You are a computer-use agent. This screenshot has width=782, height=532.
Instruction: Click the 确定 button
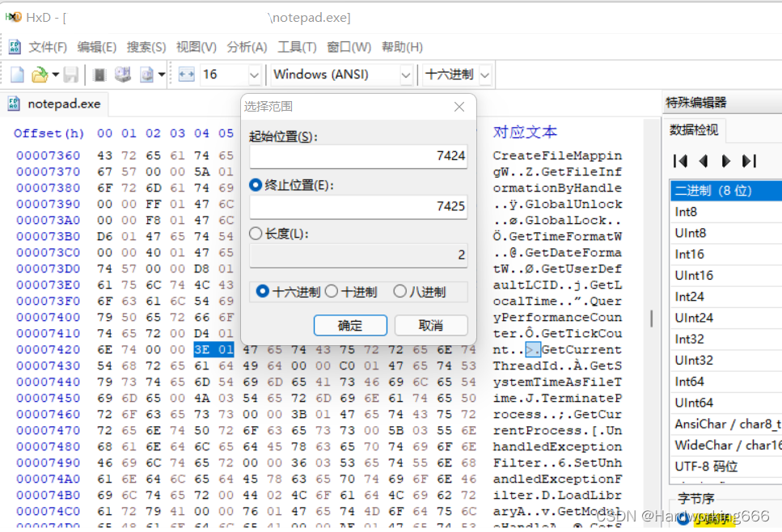(350, 326)
